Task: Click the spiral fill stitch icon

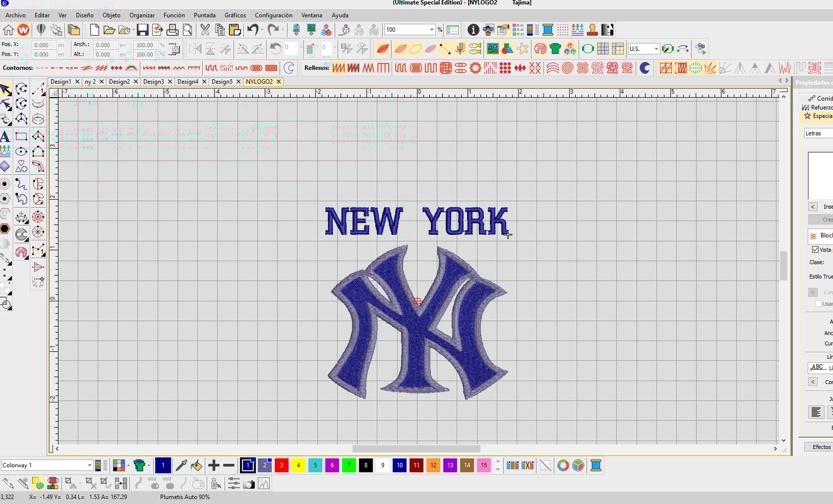Action: 567,68
